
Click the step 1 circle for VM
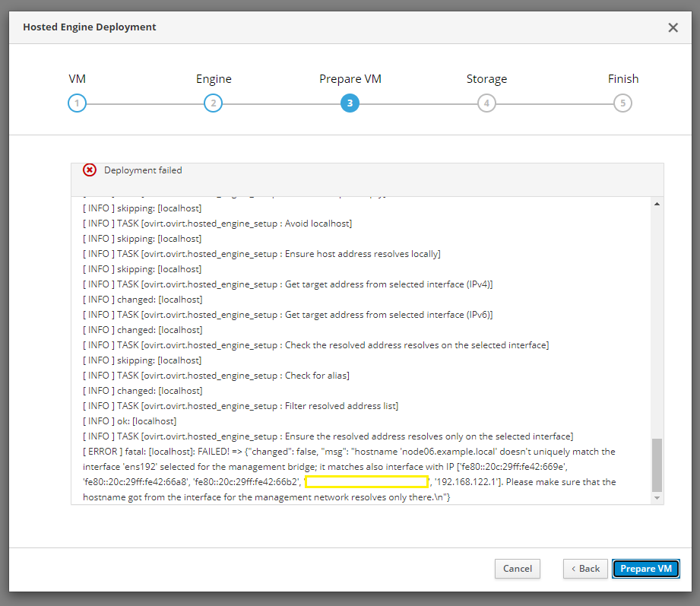(77, 103)
